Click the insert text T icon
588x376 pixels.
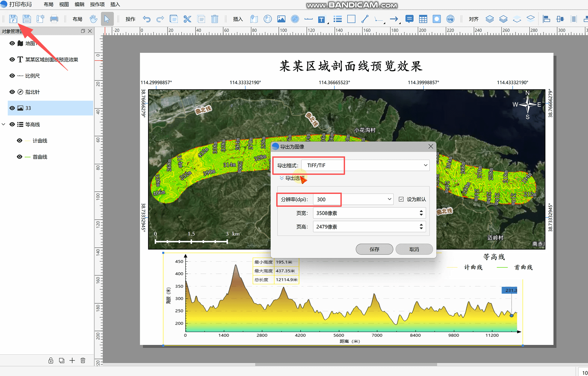[321, 19]
